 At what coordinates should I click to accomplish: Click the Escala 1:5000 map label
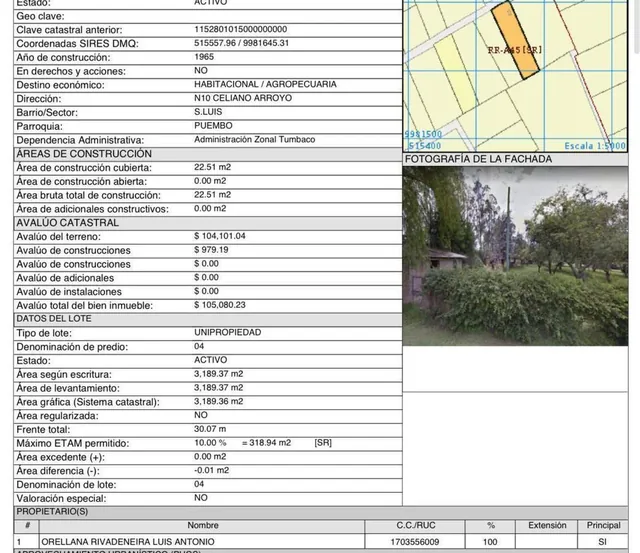(595, 146)
